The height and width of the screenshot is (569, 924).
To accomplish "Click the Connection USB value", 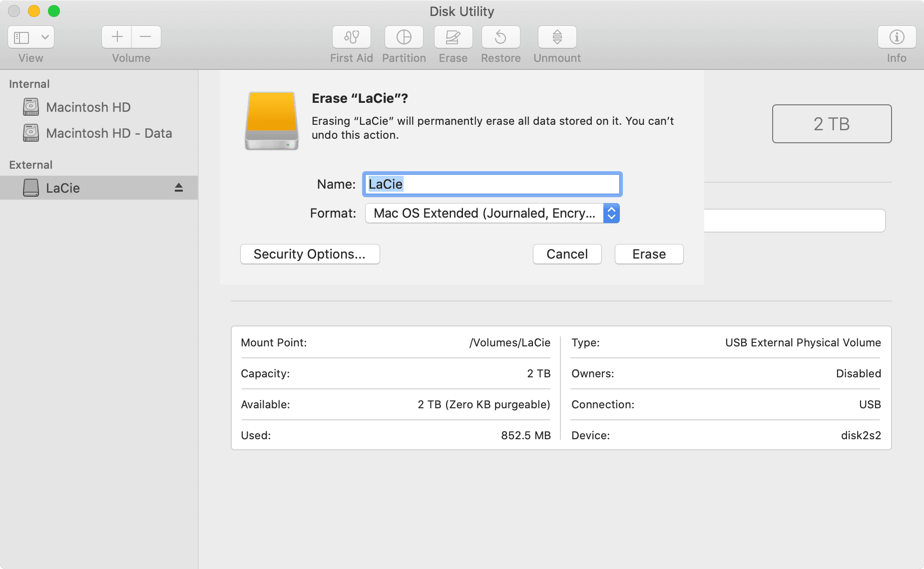I will (x=870, y=404).
